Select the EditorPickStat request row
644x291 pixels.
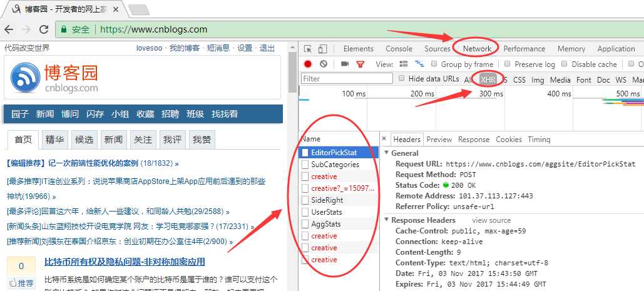point(339,153)
